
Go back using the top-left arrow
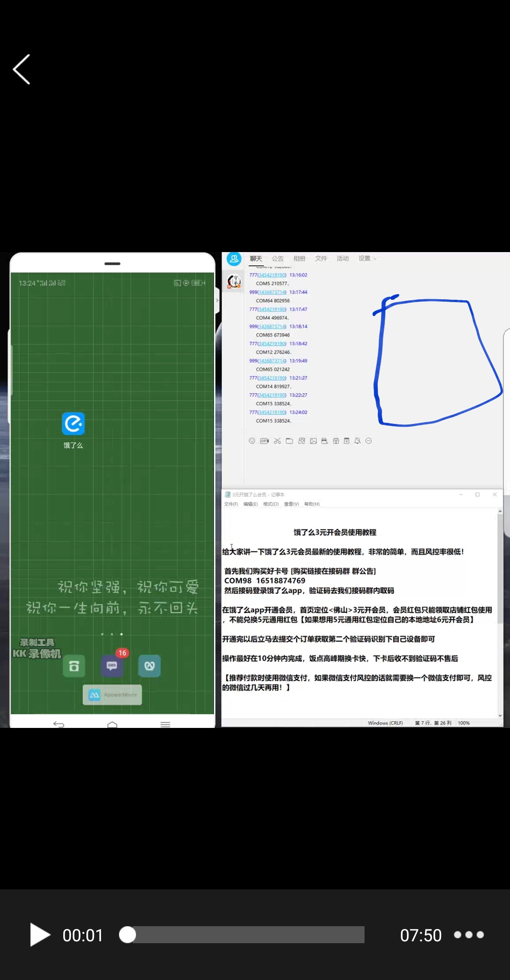(x=22, y=69)
